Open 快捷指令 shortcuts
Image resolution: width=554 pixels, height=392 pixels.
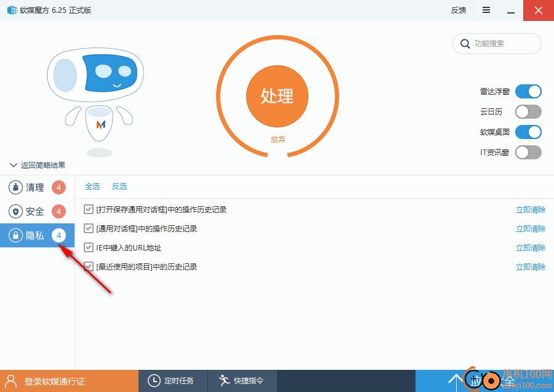[243, 381]
